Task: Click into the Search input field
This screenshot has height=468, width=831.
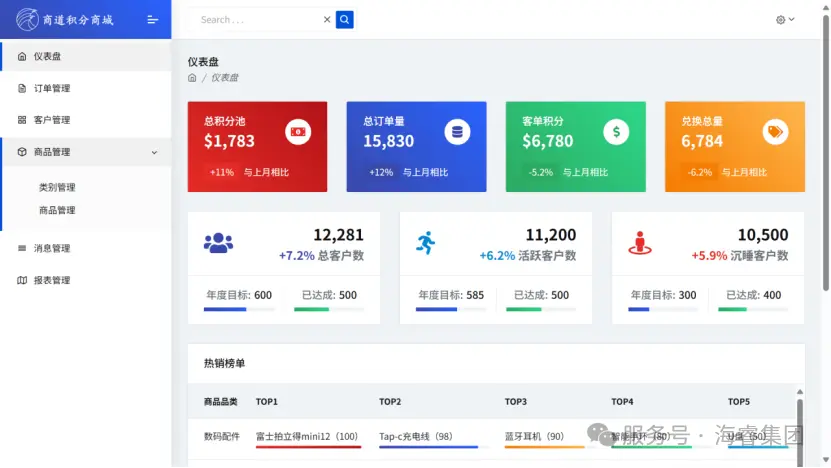Action: tap(256, 20)
